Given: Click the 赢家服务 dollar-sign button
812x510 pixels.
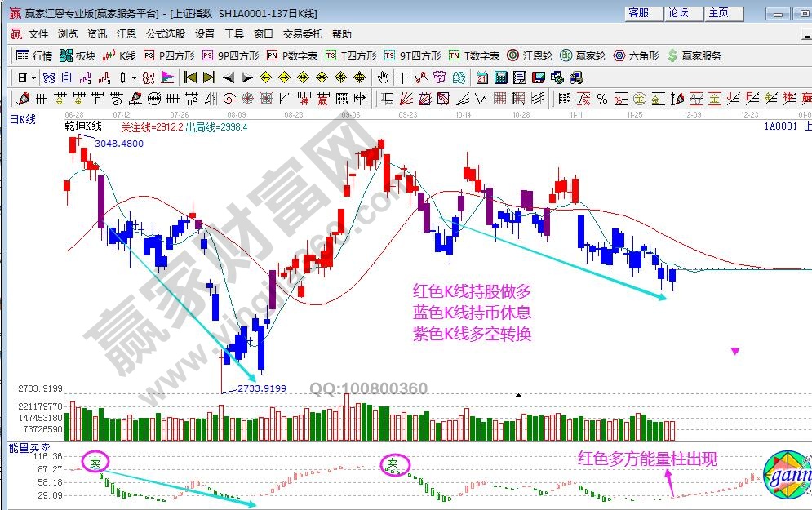Looking at the screenshot, I should pos(694,55).
